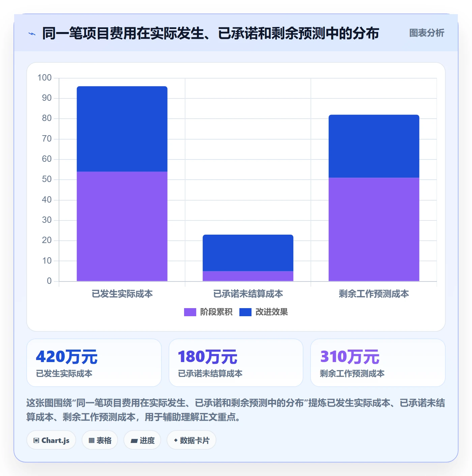Toggle the 阶段累积 legend swatch

pos(190,312)
